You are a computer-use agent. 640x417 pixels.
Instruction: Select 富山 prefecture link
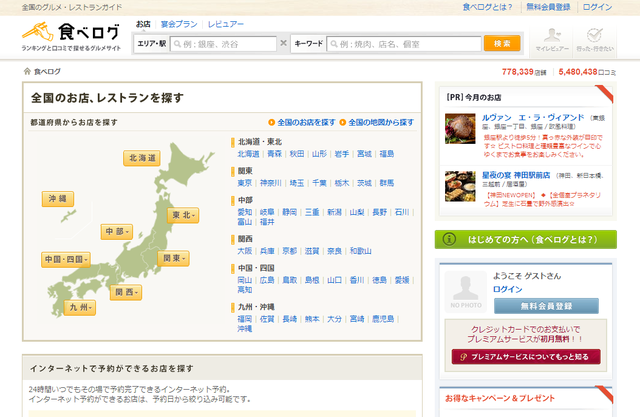(x=245, y=222)
